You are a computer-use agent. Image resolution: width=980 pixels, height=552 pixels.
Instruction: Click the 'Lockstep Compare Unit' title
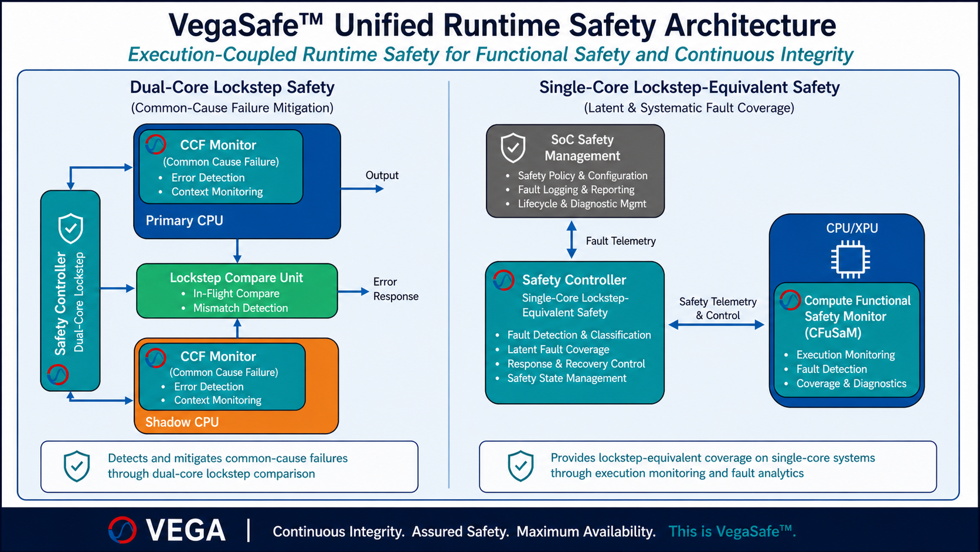pos(236,277)
